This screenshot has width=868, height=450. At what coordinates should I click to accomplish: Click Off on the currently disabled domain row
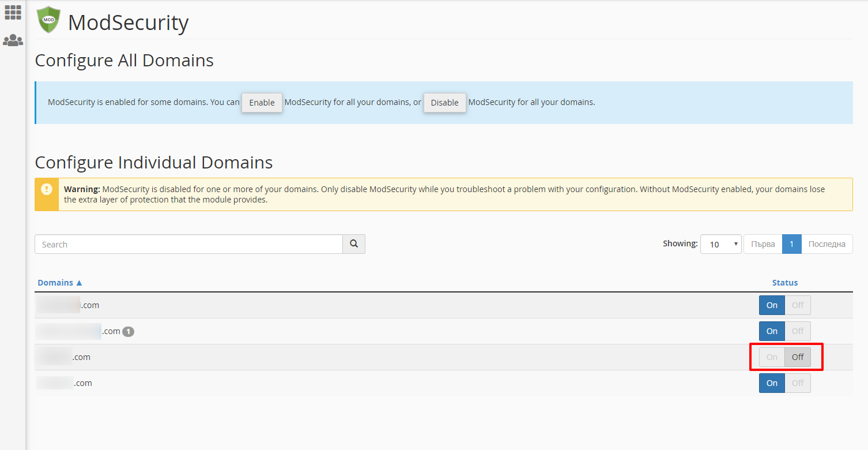[798, 357]
